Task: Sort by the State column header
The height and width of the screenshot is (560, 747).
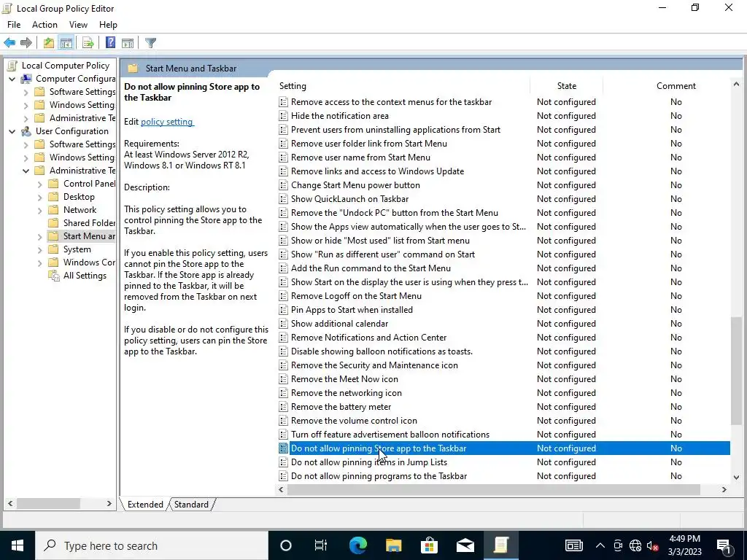Action: pos(566,86)
